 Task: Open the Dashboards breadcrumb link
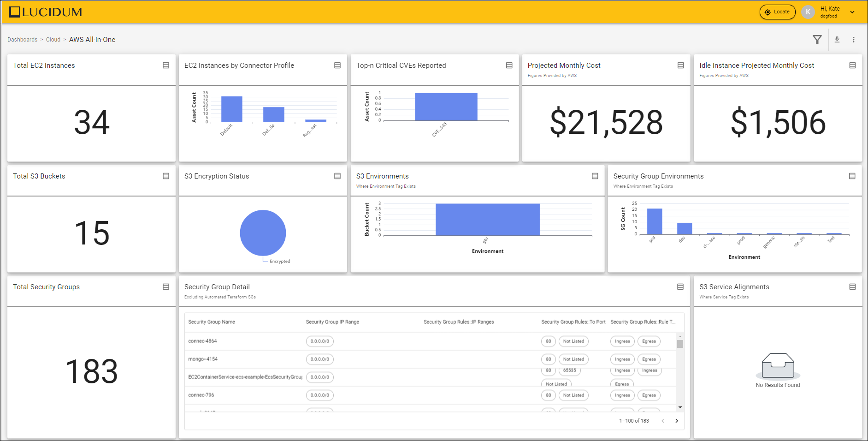(22, 40)
